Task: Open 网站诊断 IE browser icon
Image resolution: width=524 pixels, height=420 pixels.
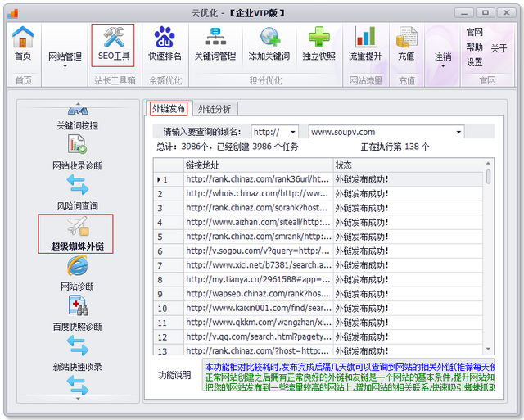Action: 78,265
